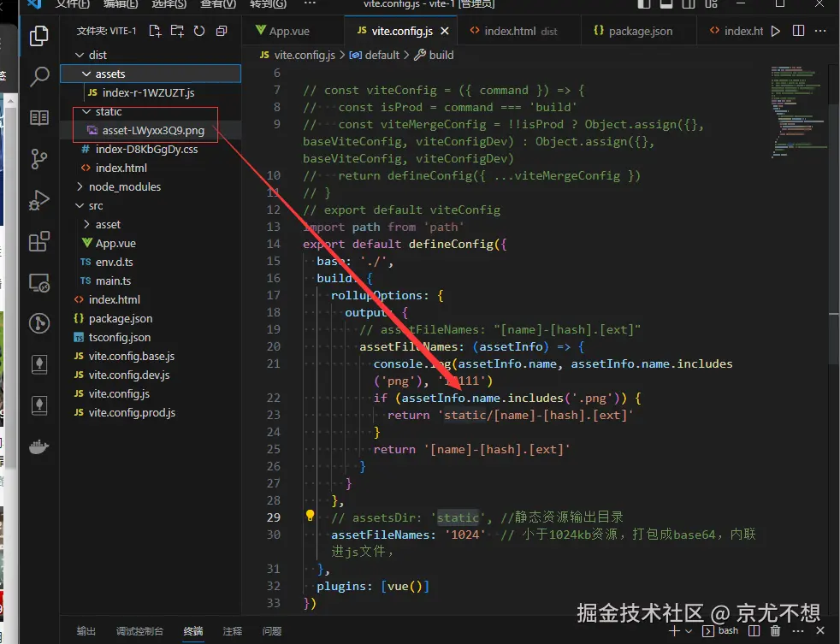Close the bottom panel
The height and width of the screenshot is (644, 840).
pos(820,630)
